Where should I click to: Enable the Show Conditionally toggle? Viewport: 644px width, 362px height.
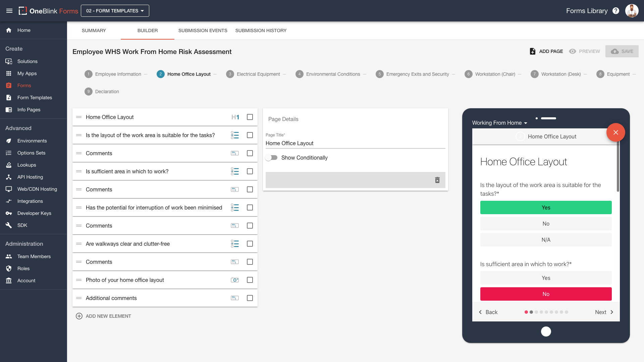tap(272, 158)
